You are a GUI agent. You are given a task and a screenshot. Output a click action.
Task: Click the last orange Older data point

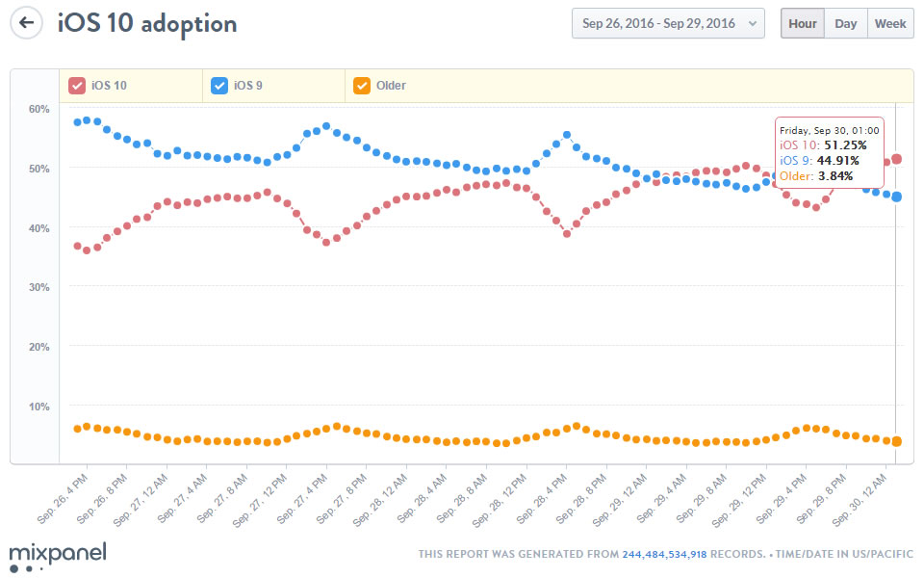tap(896, 441)
